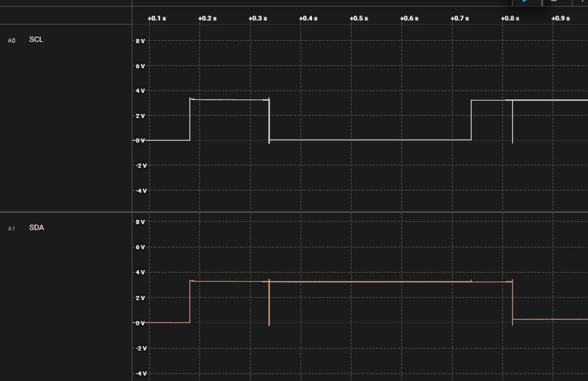Image resolution: width=588 pixels, height=381 pixels.
Task: Click the SCL narrow glitch after +0.8 s
Action: [513, 122]
